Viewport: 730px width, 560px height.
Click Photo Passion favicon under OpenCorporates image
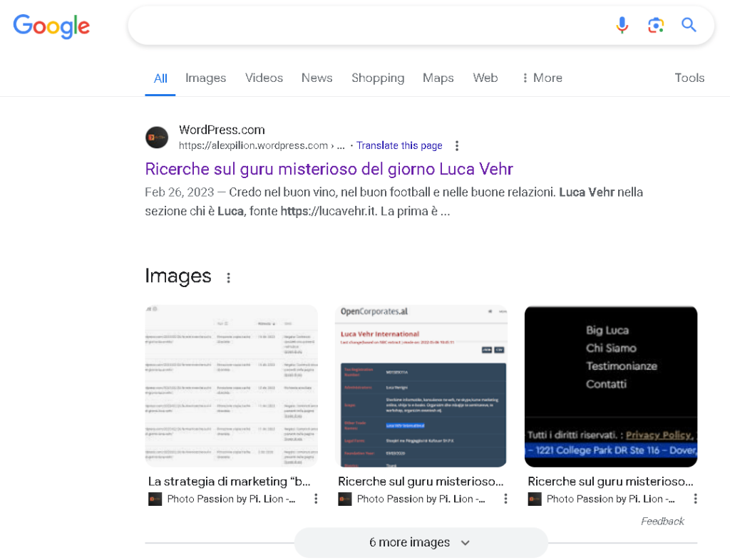click(x=345, y=499)
